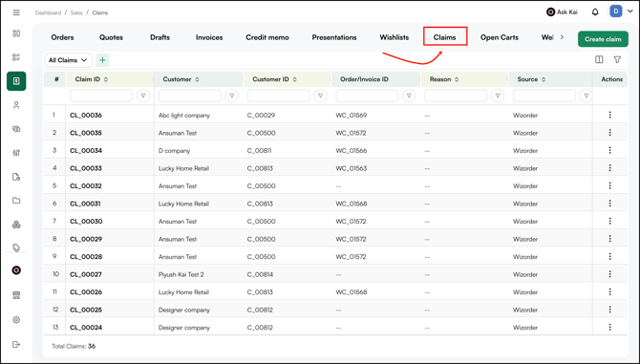Switch to the Wishlists tab
640x364 pixels.
[x=395, y=37]
